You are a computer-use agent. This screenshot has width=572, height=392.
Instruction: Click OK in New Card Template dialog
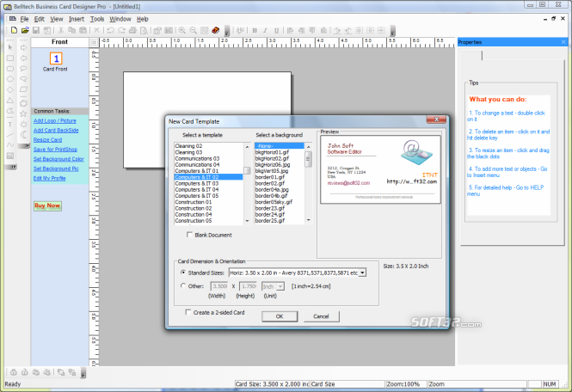280,316
